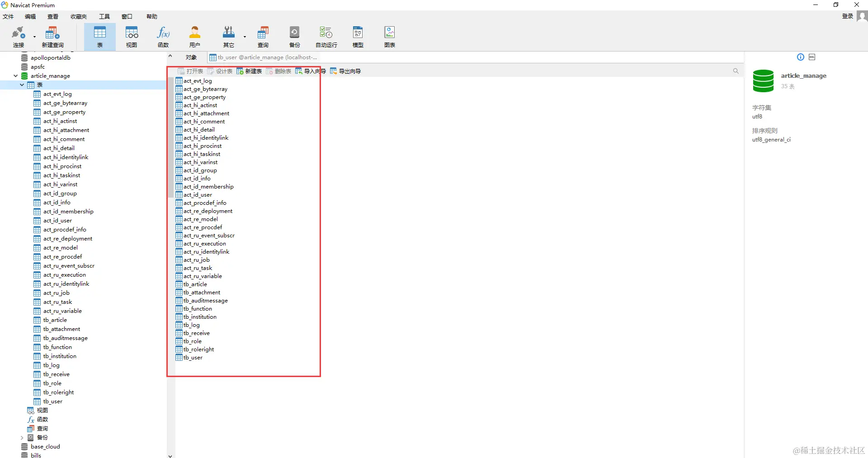Image resolution: width=868 pixels, height=458 pixels.
Task: Select act_ru_execution in the sidebar tree
Action: tap(65, 275)
